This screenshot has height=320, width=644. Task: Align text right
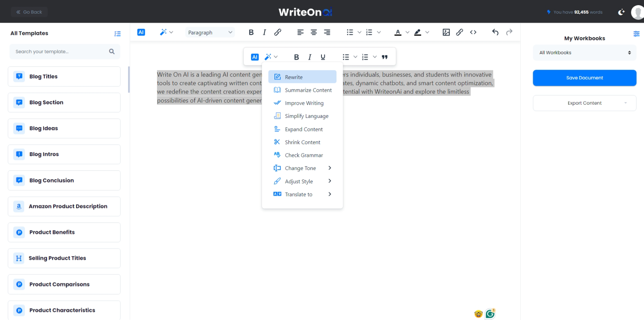pyautogui.click(x=327, y=32)
